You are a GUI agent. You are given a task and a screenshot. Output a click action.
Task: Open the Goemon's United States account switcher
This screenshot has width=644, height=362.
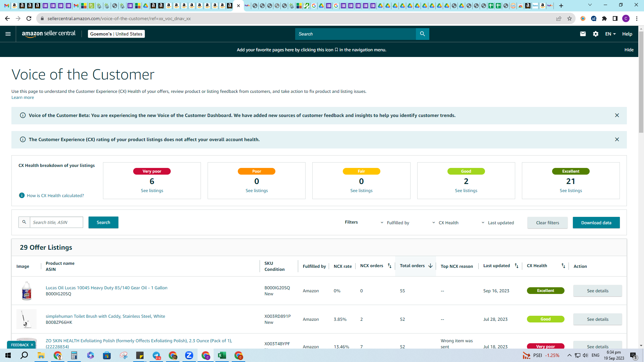116,34
